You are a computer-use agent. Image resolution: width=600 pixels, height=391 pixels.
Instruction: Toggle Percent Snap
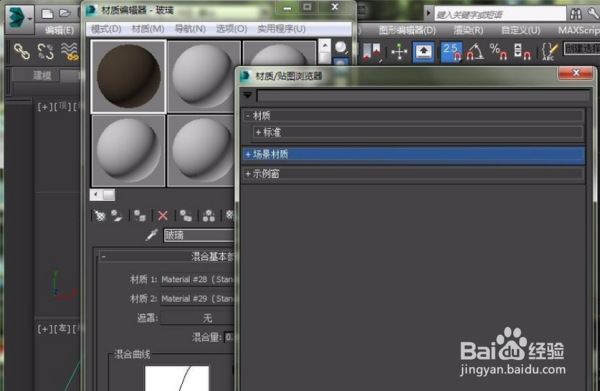pos(498,52)
